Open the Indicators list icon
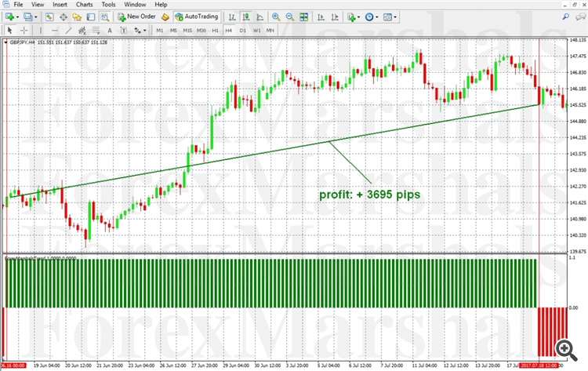 pos(351,17)
